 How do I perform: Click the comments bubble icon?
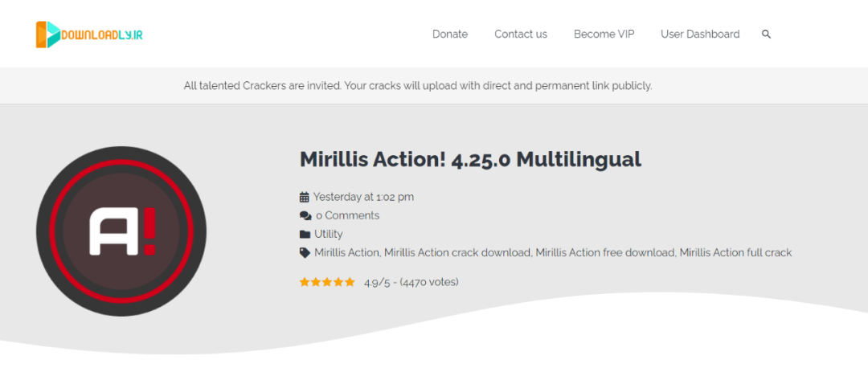305,216
